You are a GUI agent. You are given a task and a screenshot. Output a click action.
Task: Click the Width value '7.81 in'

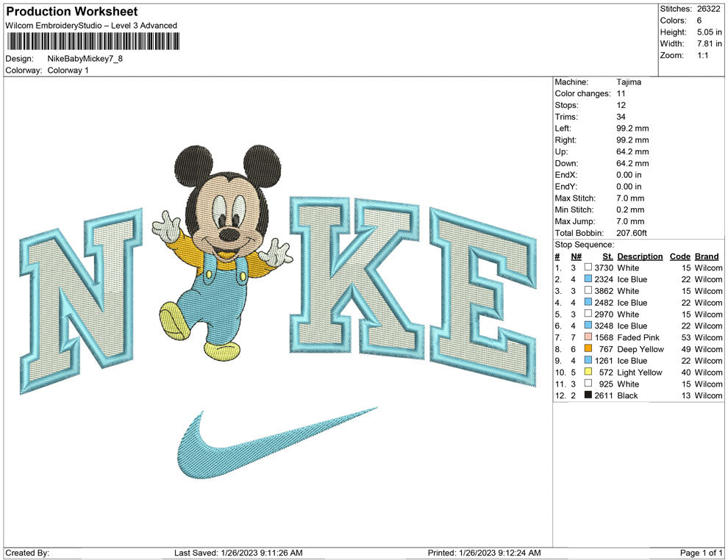click(x=710, y=43)
